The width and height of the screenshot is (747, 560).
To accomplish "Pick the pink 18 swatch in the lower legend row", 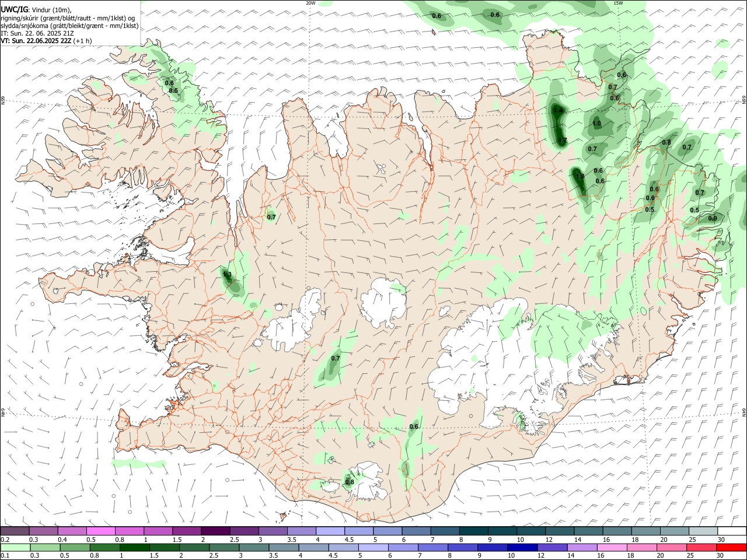I will (x=642, y=548).
